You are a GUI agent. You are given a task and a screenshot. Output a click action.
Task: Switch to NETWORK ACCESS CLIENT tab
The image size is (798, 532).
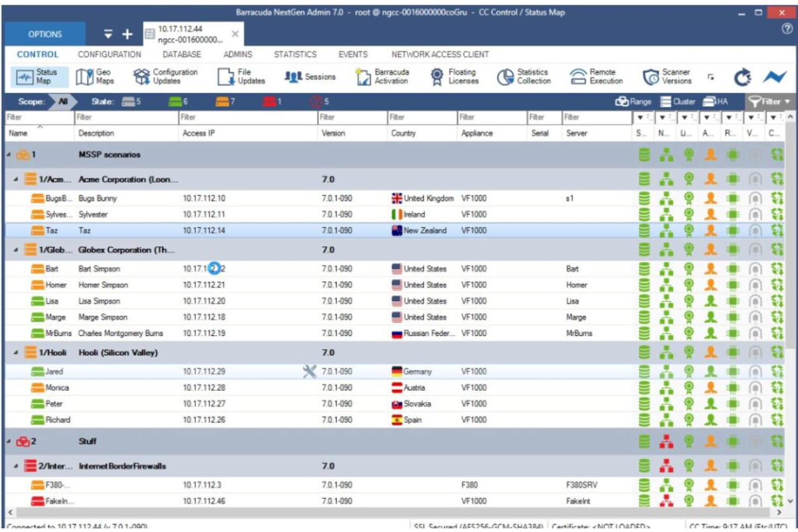[x=440, y=54]
